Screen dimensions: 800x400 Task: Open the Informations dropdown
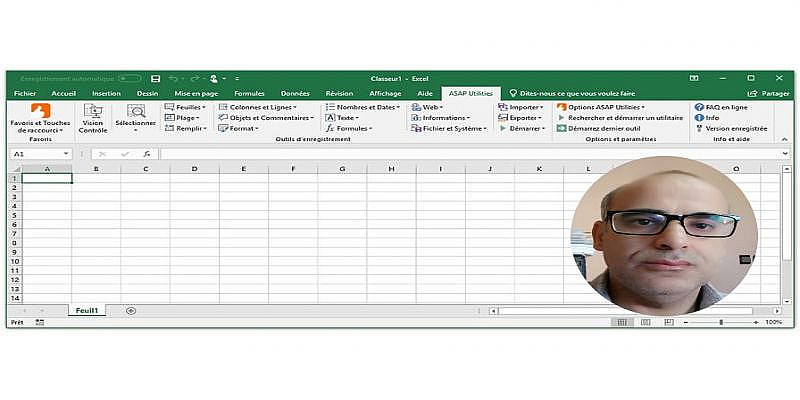coord(440,118)
